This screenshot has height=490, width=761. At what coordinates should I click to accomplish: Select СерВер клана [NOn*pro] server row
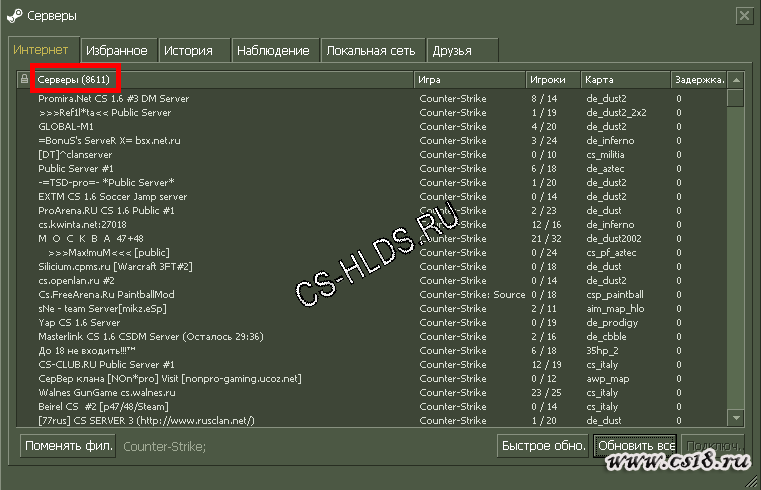pyautogui.click(x=372, y=378)
